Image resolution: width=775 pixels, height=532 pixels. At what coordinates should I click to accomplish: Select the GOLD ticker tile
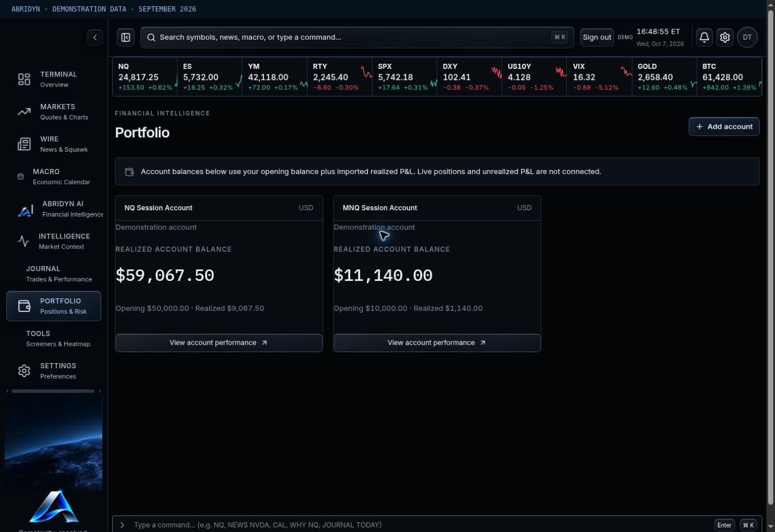click(x=665, y=77)
